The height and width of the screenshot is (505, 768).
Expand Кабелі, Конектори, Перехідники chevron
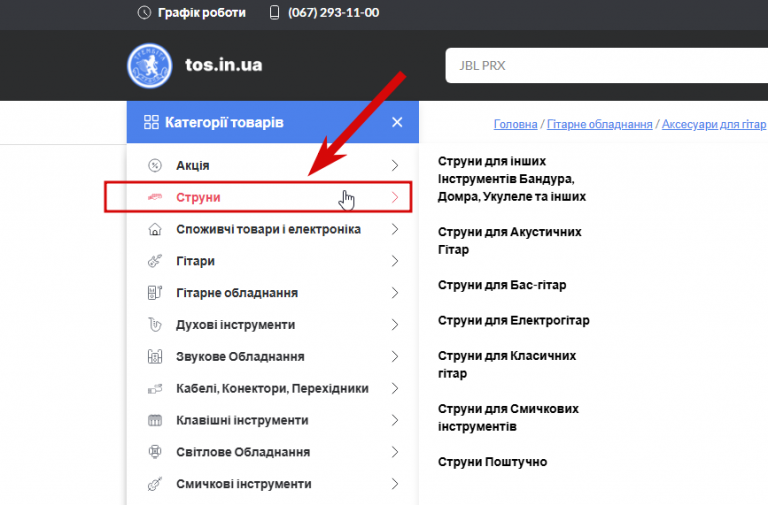tap(395, 388)
